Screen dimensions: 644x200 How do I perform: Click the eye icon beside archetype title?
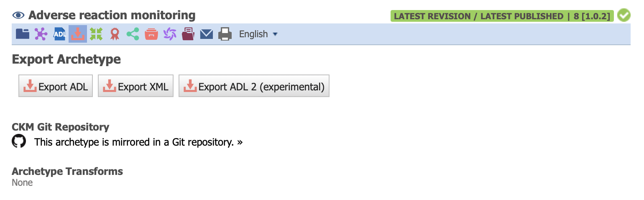(18, 16)
